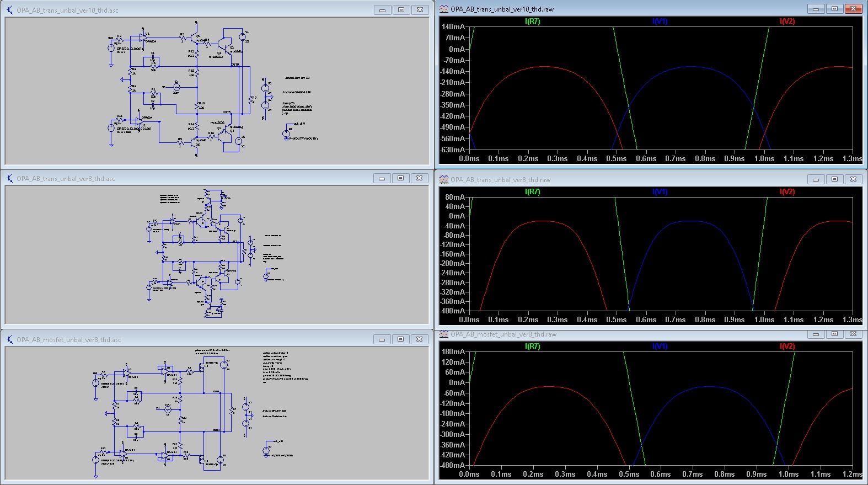Click 0mA y-axis label in ver10 plot
This screenshot has height=485, width=868.
click(x=457, y=49)
